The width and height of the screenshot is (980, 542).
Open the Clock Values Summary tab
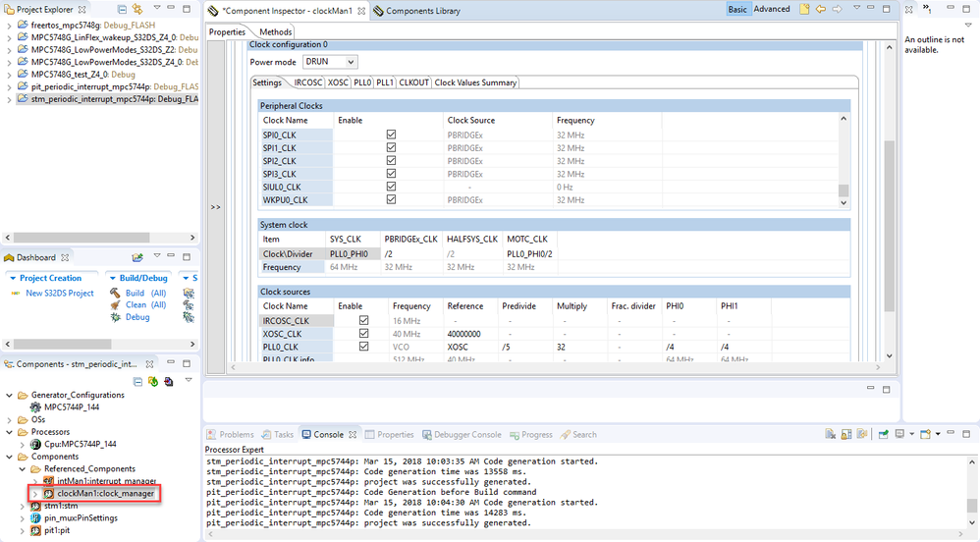pyautogui.click(x=475, y=82)
